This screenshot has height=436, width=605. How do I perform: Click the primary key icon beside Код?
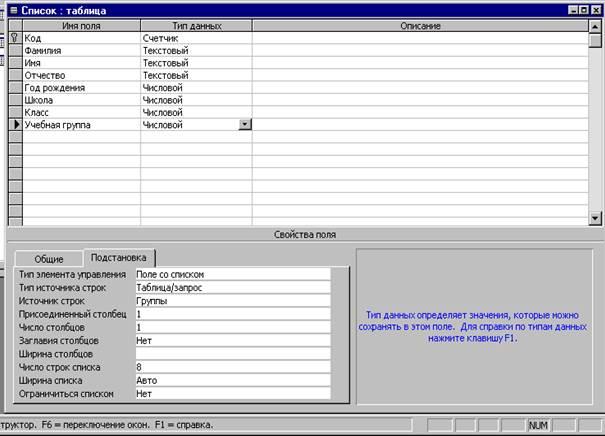pyautogui.click(x=15, y=36)
